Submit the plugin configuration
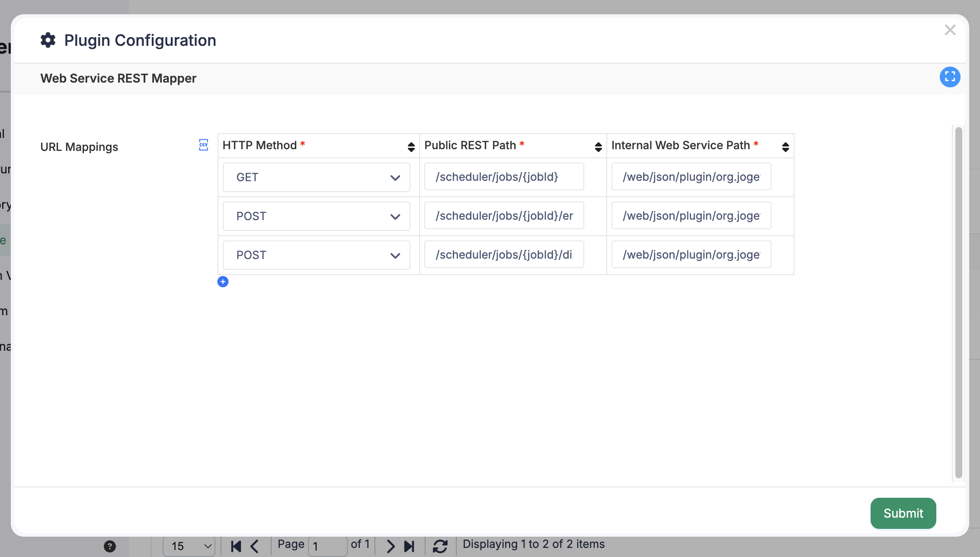Viewport: 980px width, 557px height. (903, 513)
